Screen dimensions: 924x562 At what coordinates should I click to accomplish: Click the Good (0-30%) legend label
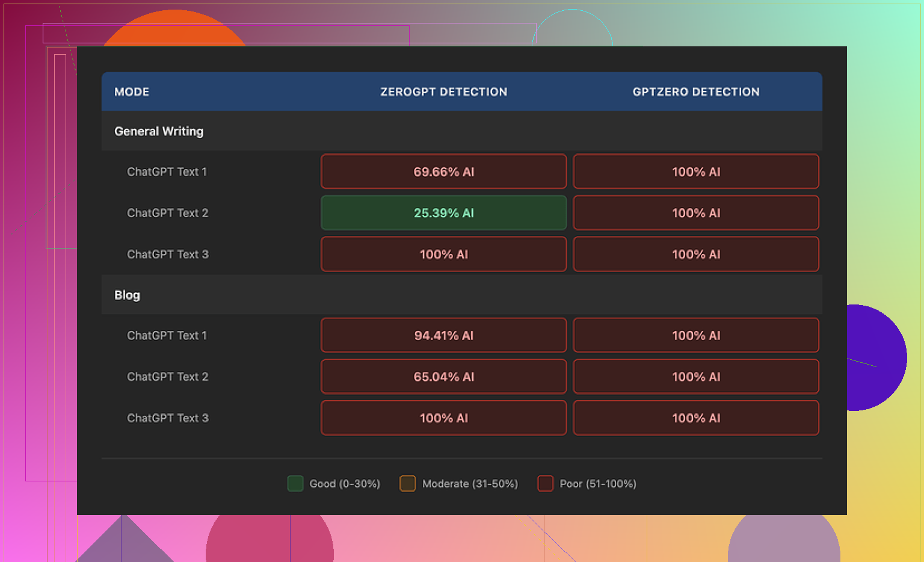pos(345,484)
